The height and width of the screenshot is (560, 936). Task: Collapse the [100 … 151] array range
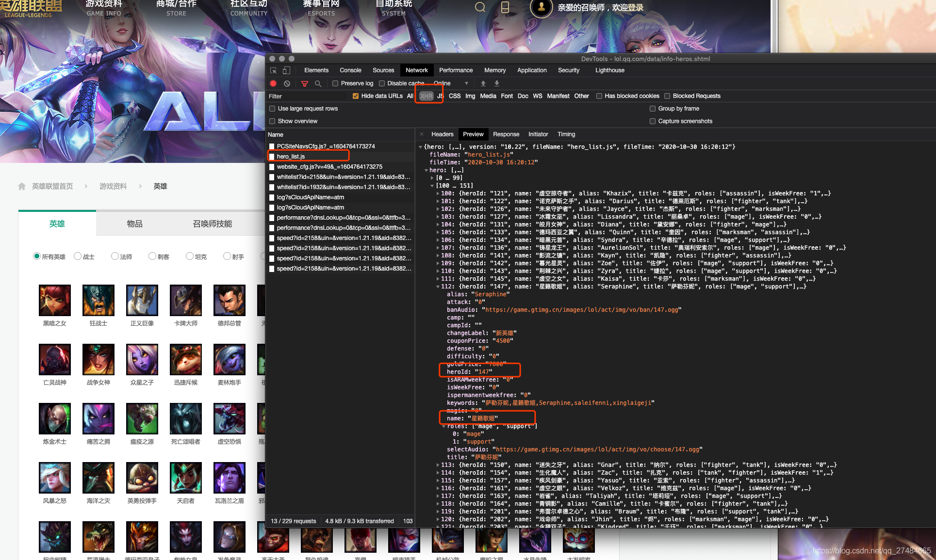point(432,186)
